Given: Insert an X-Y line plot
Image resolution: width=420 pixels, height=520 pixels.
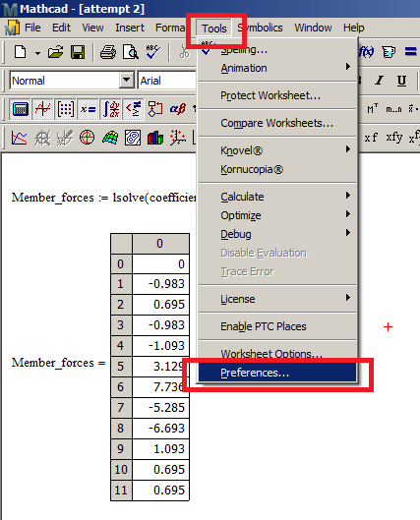Looking at the screenshot, I should 20,138.
